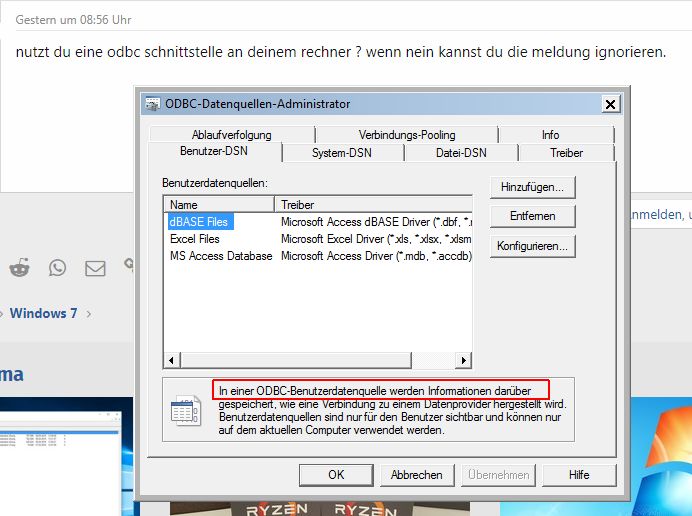Confirm with the OK button
692x516 pixels.
coord(336,475)
